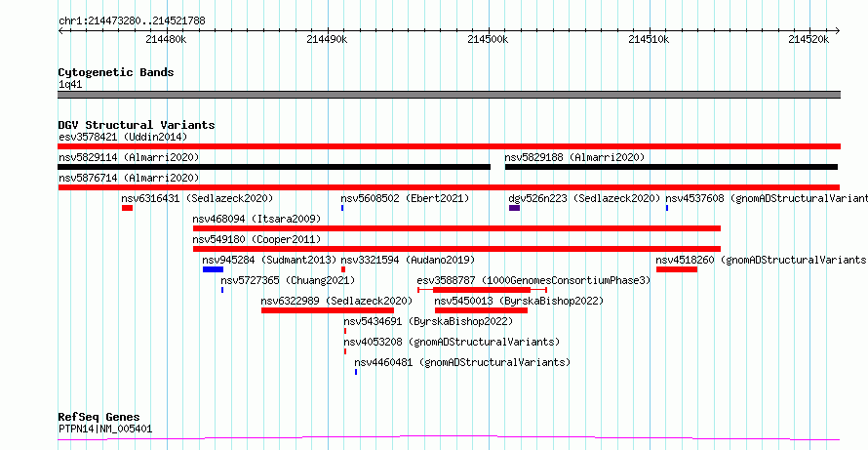This screenshot has height=450, width=868.
Task: Open the nsv5876714 (Almarri2020) red bar
Action: (x=449, y=187)
